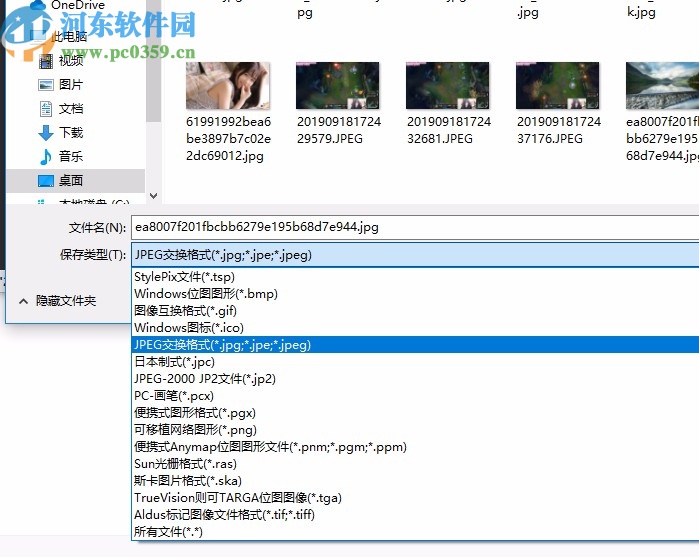Viewport: 699px width, 557px height.
Task: Click the navigation pane scrollbar thumb
Action: (153, 61)
